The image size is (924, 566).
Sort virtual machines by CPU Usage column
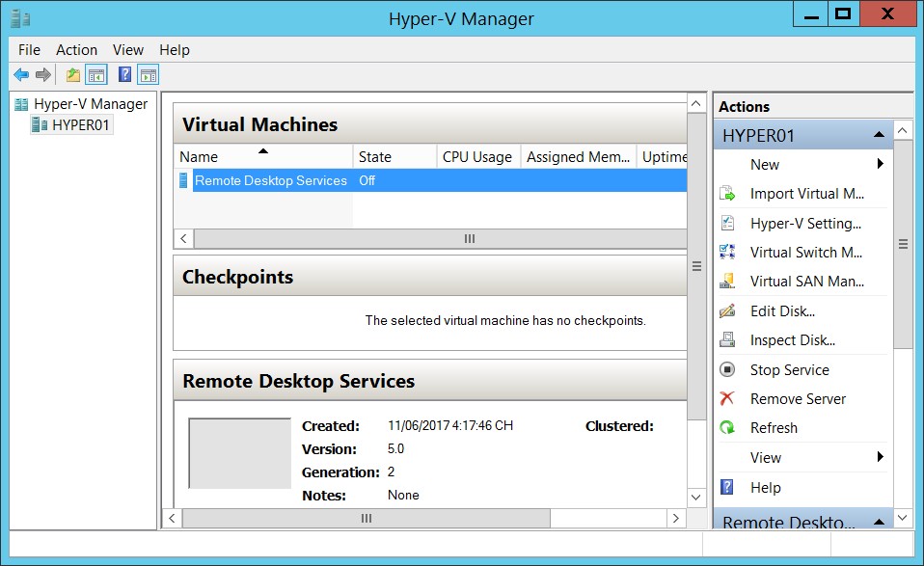coord(478,156)
